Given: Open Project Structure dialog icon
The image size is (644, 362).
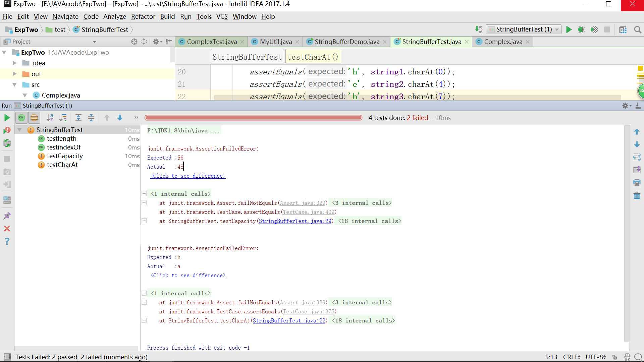Looking at the screenshot, I should (623, 29).
